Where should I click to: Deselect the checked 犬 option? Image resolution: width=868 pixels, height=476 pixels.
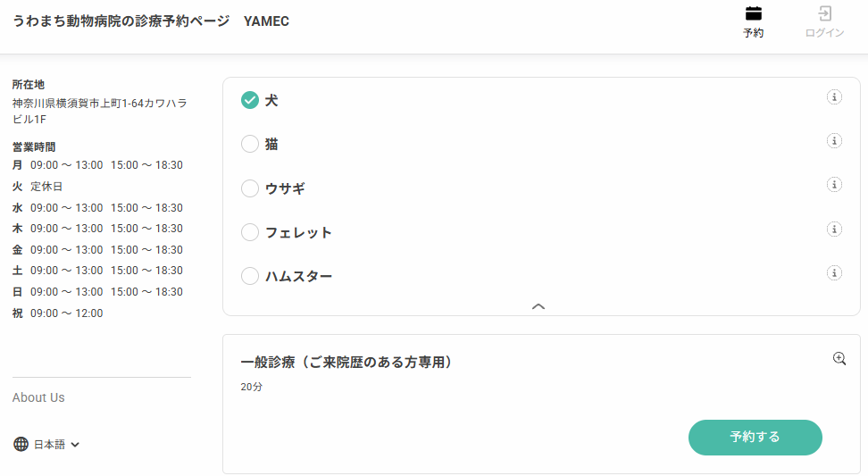pos(250,100)
